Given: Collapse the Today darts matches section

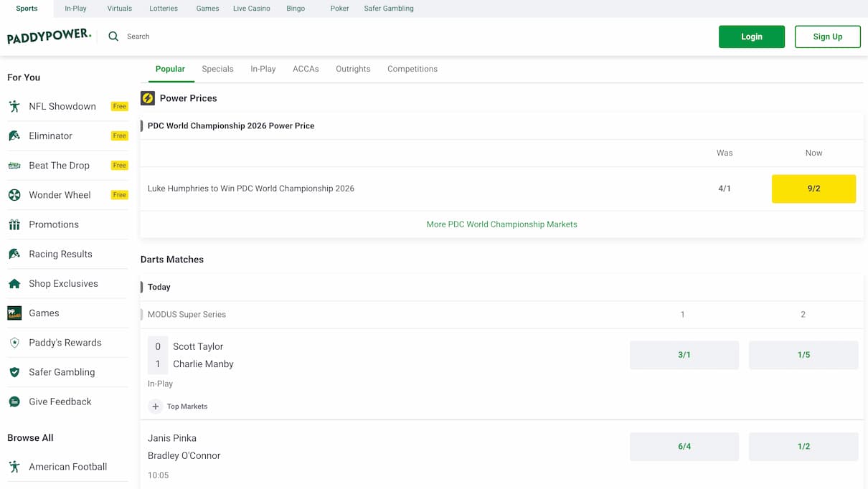Looking at the screenshot, I should click(x=159, y=287).
